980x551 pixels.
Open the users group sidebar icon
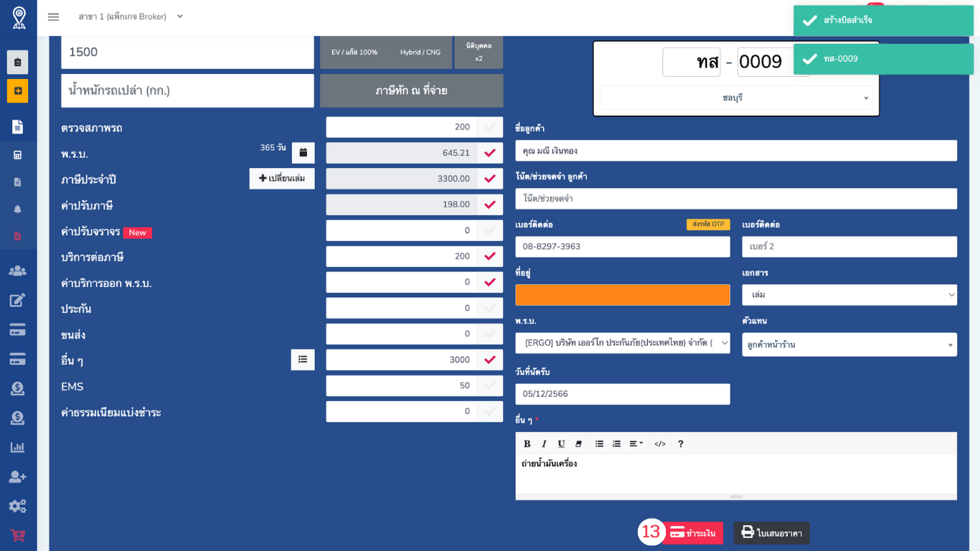tap(18, 270)
